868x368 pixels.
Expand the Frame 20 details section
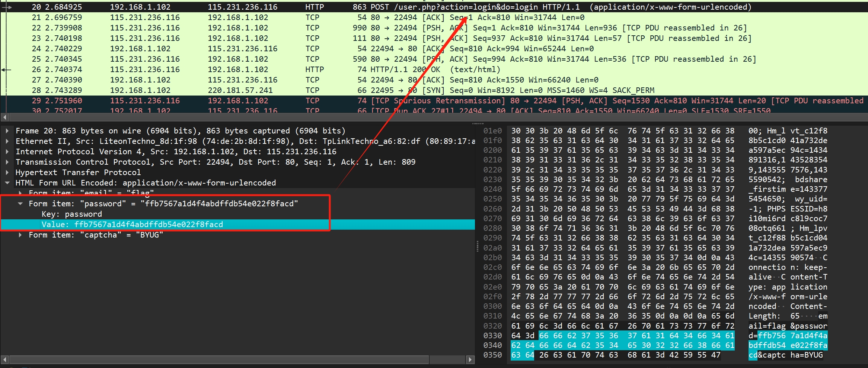tap(7, 130)
